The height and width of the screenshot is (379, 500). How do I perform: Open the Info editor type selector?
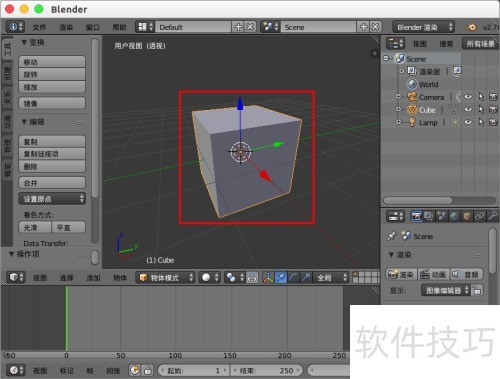pyautogui.click(x=15, y=27)
